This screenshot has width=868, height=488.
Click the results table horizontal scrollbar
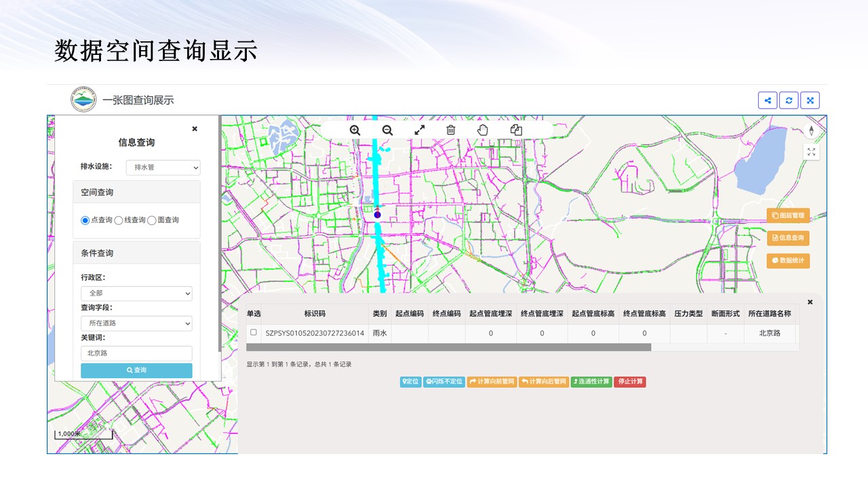(x=448, y=347)
